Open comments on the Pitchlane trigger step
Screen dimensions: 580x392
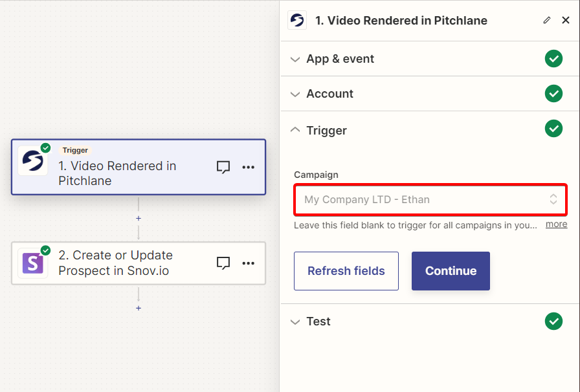click(x=223, y=167)
